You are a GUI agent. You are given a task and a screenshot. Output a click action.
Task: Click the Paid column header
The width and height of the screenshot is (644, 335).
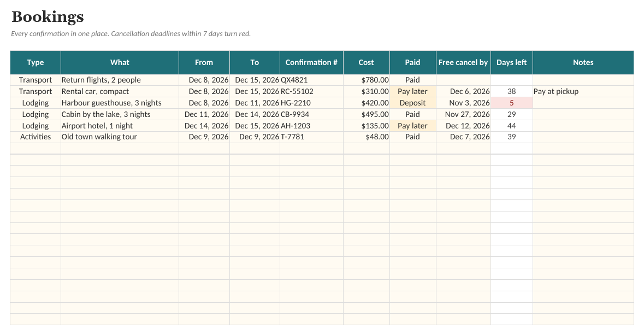pos(413,62)
